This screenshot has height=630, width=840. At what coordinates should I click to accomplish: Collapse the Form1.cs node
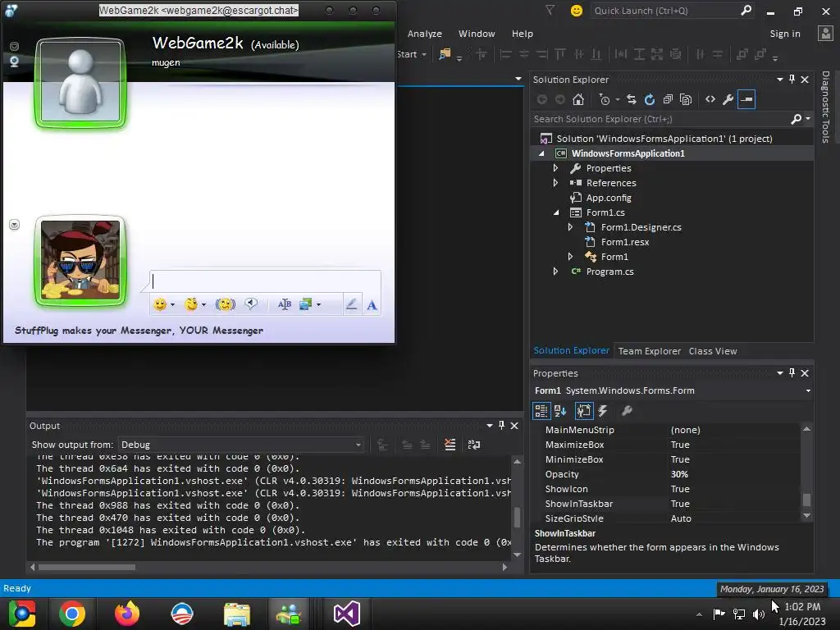pos(556,212)
